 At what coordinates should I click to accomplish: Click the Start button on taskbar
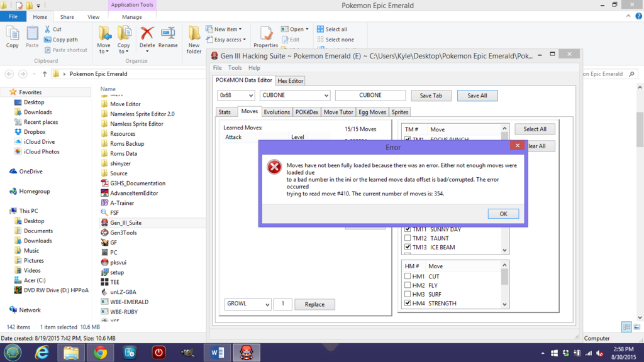point(13,353)
